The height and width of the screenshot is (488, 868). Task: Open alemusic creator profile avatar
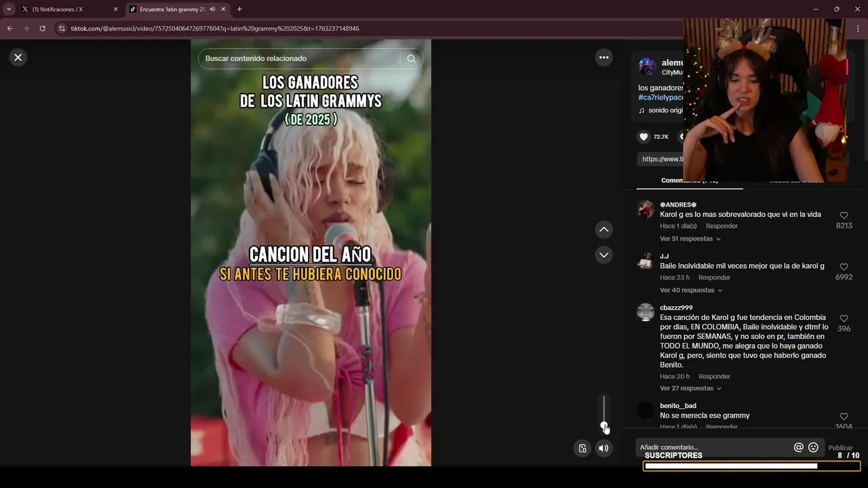[x=647, y=67]
